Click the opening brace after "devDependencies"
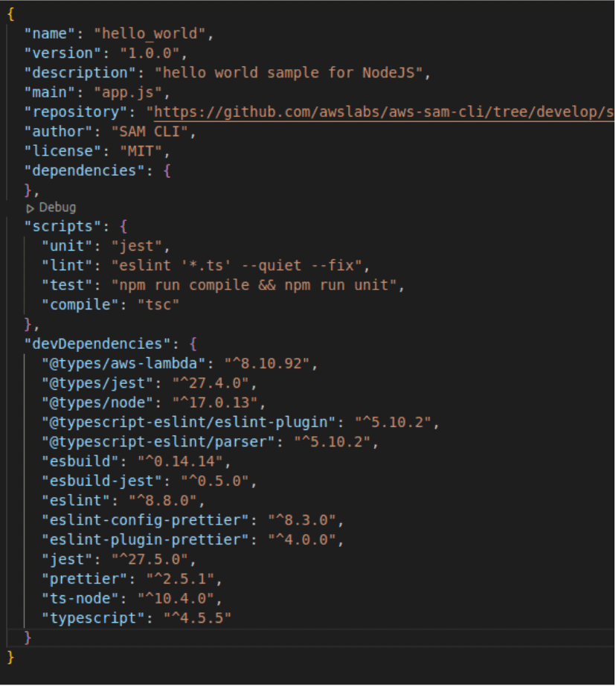 click(193, 344)
